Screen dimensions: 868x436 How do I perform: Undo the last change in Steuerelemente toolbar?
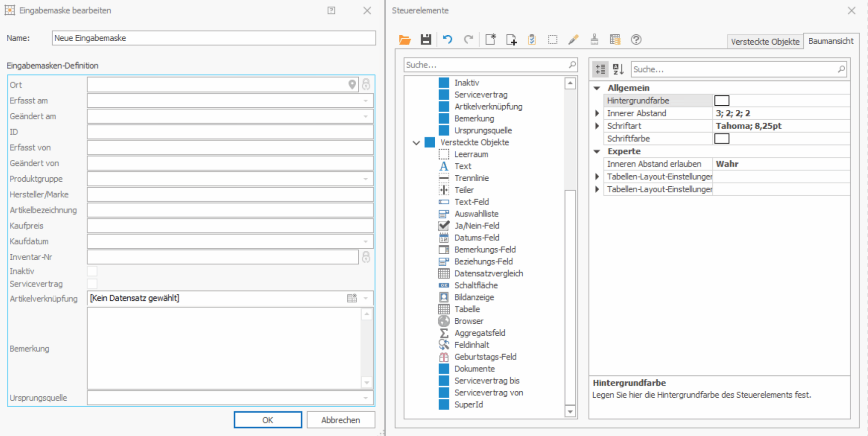pyautogui.click(x=448, y=40)
